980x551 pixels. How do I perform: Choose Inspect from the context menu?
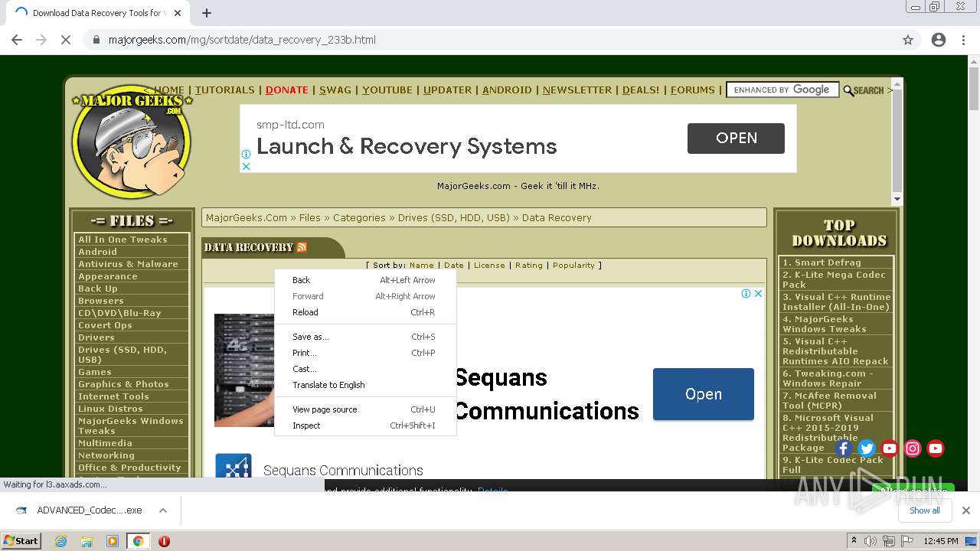tap(365, 425)
